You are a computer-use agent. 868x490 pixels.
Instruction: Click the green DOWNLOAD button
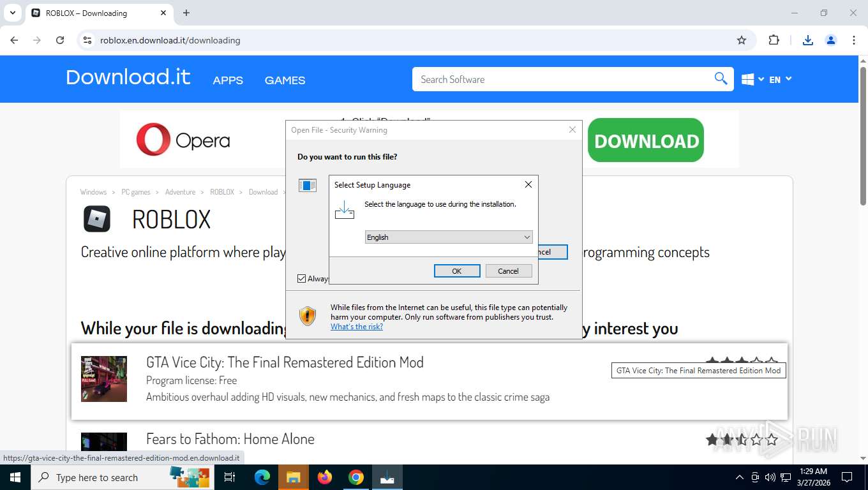pyautogui.click(x=646, y=140)
